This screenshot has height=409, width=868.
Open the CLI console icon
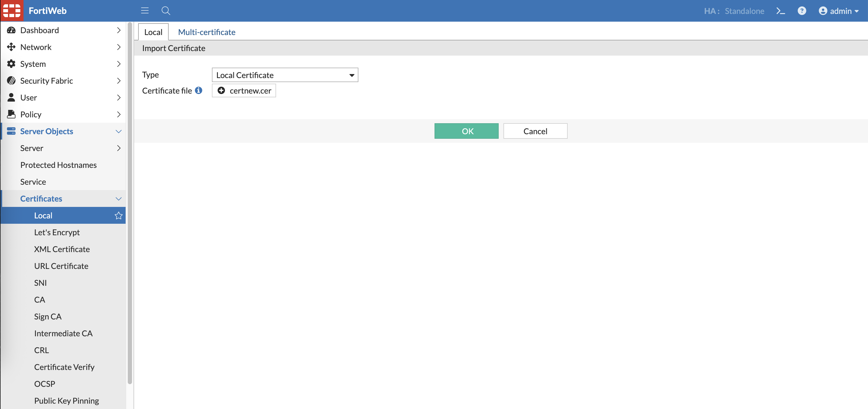781,11
